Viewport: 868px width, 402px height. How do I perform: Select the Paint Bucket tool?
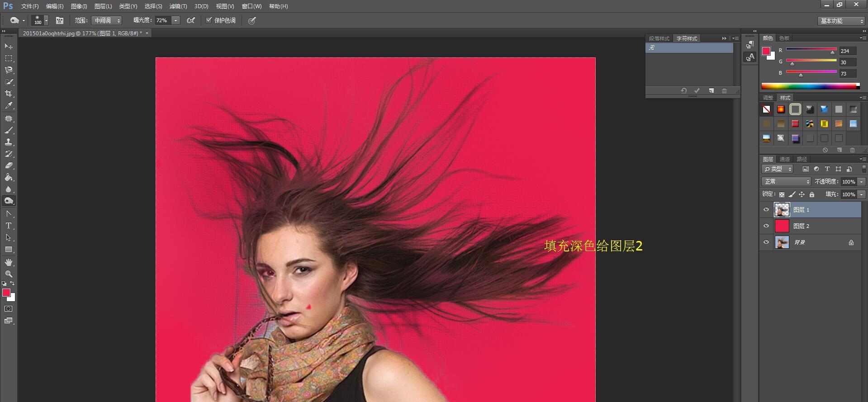click(x=9, y=177)
